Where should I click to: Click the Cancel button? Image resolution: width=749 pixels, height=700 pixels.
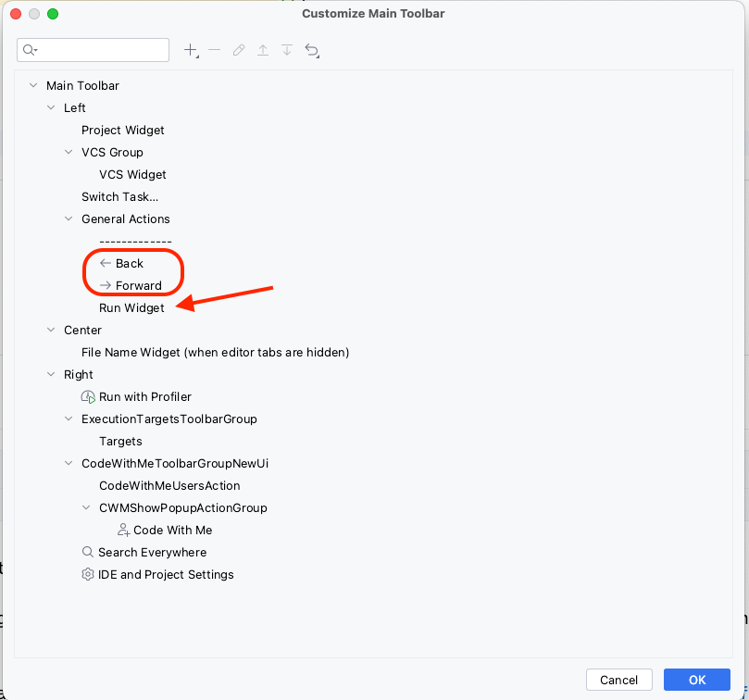[x=618, y=679]
